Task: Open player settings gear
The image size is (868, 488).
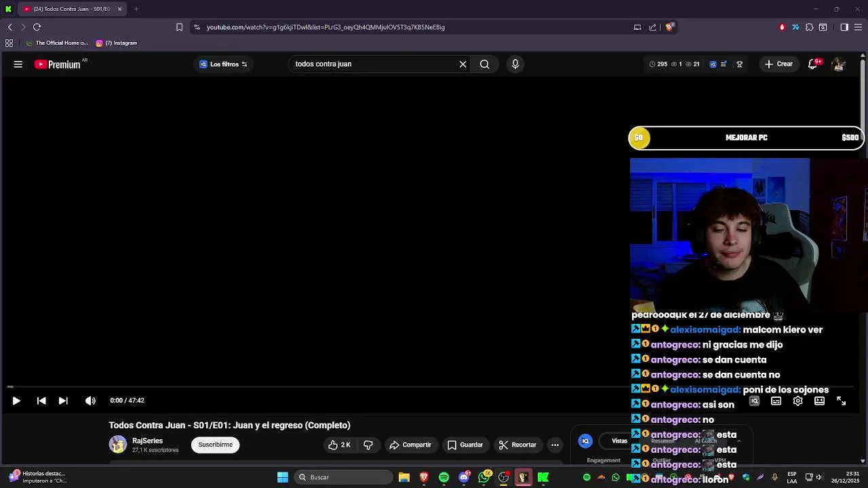Action: point(798,401)
